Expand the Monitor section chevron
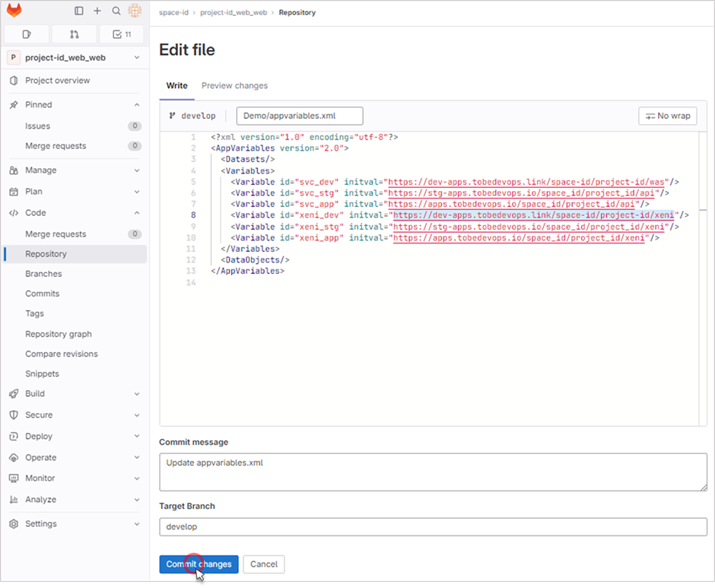Viewport: 715px width, 588px height. [137, 478]
